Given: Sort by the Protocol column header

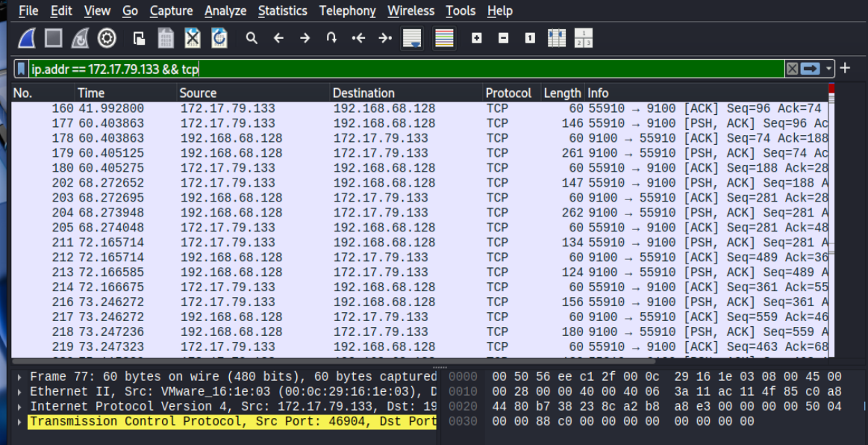Looking at the screenshot, I should point(511,93).
